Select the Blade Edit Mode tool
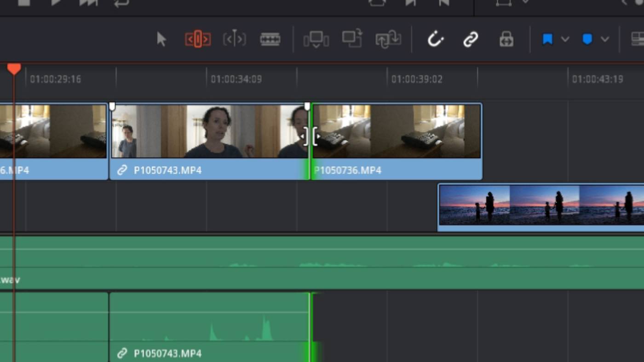 (270, 39)
